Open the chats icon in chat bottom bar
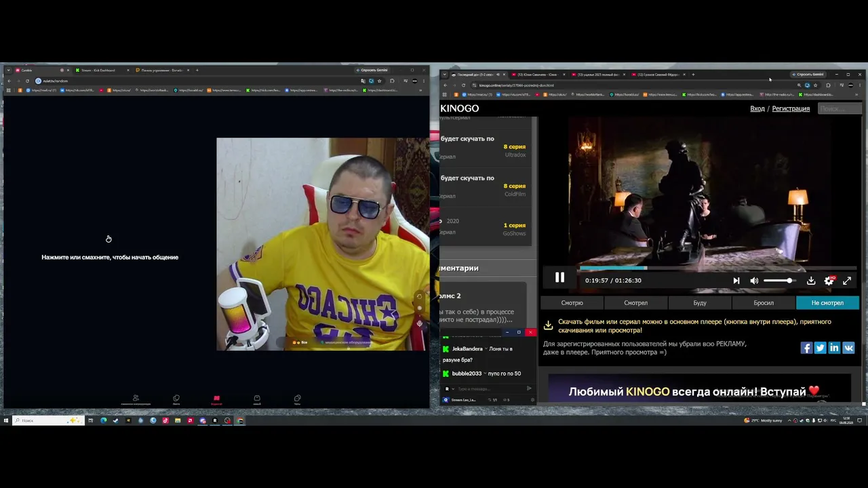 [297, 399]
